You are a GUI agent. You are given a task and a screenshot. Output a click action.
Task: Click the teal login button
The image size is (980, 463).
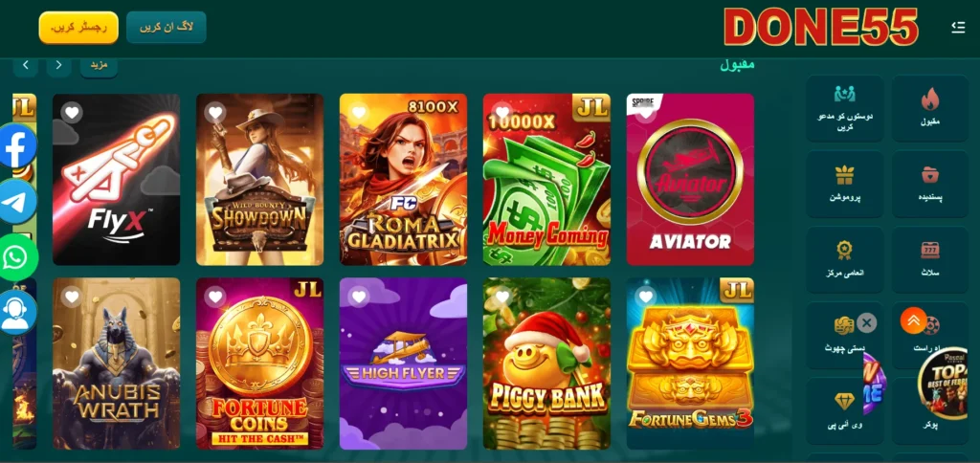[167, 28]
